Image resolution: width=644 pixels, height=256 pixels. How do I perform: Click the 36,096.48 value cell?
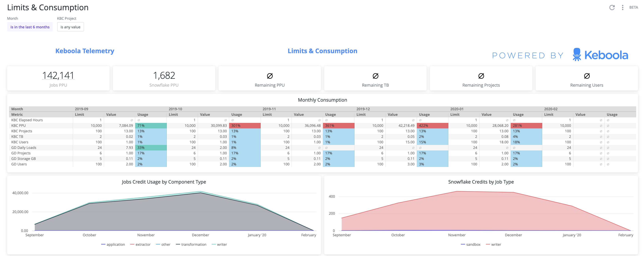tap(313, 126)
